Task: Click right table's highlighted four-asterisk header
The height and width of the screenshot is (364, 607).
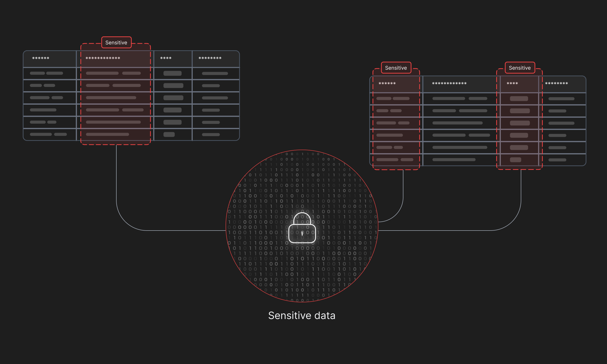Action: [x=512, y=84]
